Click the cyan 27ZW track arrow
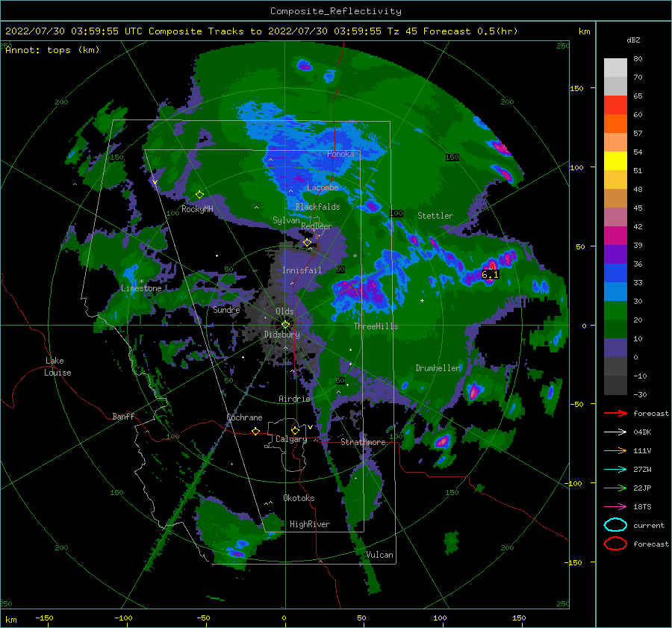 (615, 470)
